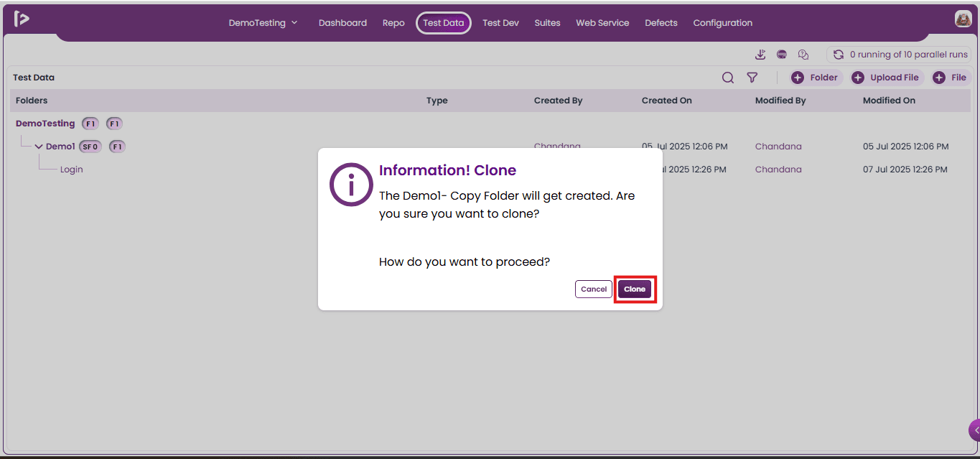Click Chandana in Demo1 Modified By cell
Image resolution: width=980 pixels, height=459 pixels.
coord(778,147)
